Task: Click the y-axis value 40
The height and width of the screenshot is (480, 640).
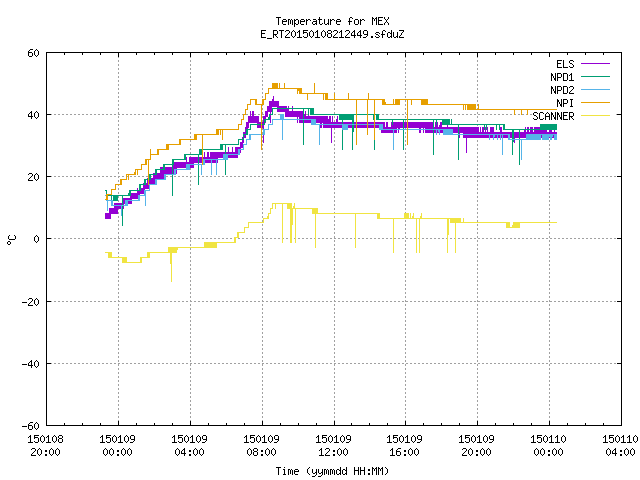Action: [x=33, y=115]
